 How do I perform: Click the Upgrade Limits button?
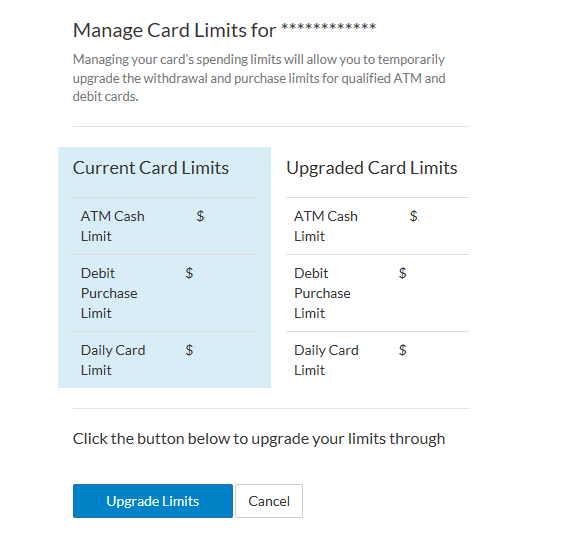[153, 501]
